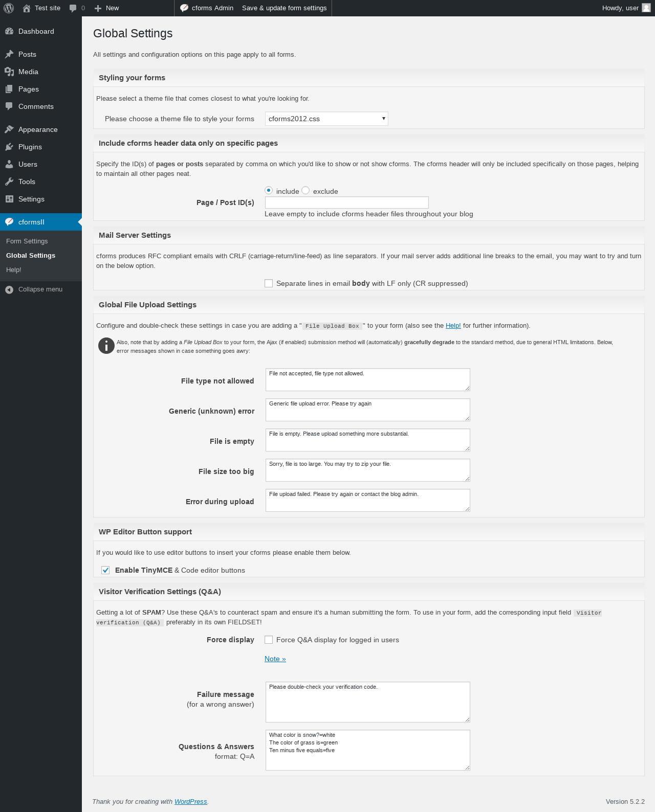Viewport: 655px width, 812px height.
Task: Click the Page / Post ID(s) field
Action: [347, 202]
